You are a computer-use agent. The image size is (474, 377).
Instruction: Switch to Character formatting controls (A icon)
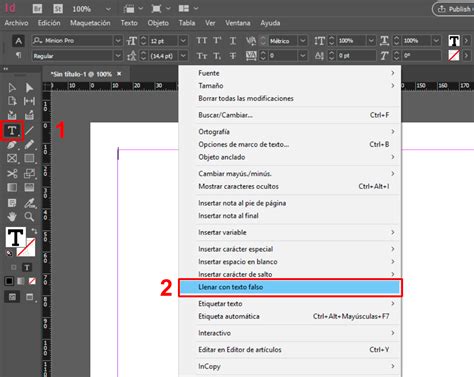[x=18, y=41]
